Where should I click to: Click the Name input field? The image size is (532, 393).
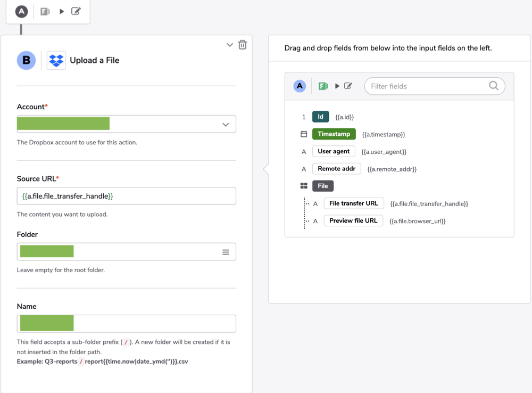[126, 324]
